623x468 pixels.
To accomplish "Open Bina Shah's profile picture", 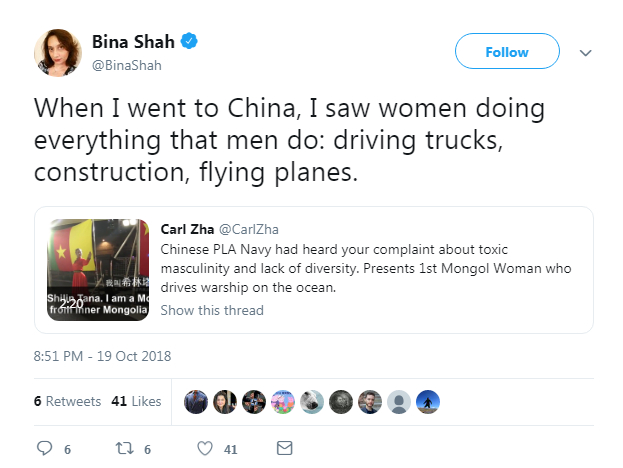I will [x=57, y=51].
